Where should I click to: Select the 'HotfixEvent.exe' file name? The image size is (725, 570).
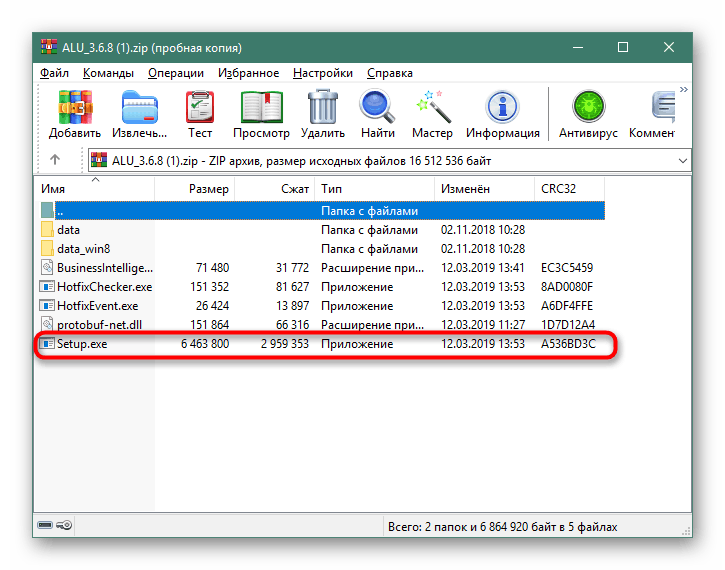click(x=98, y=306)
